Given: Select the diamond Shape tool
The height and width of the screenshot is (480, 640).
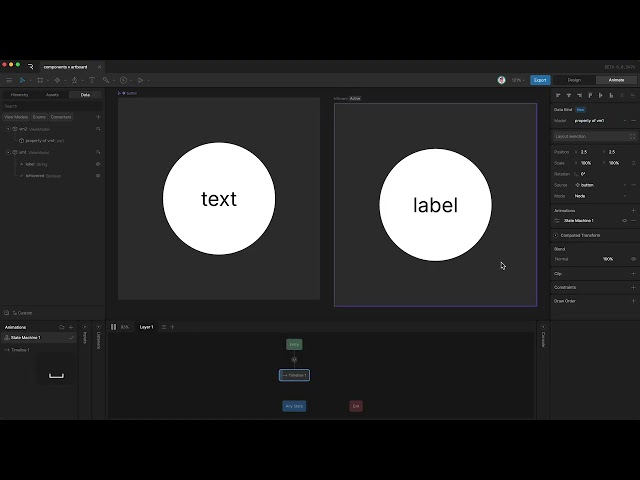Looking at the screenshot, I should click(57, 80).
